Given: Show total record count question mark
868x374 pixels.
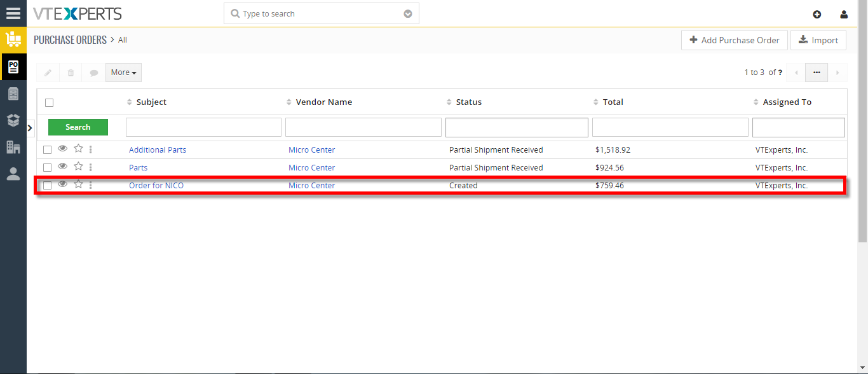Looking at the screenshot, I should coord(780,73).
